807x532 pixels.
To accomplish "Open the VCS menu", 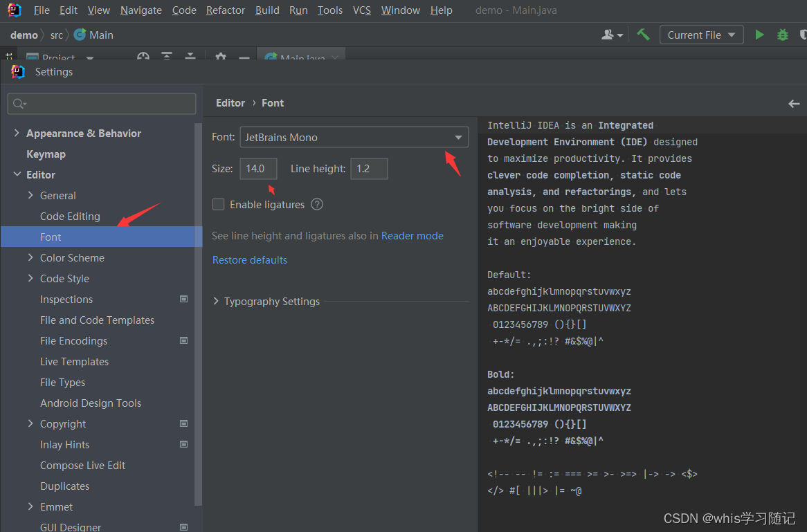I will (362, 10).
